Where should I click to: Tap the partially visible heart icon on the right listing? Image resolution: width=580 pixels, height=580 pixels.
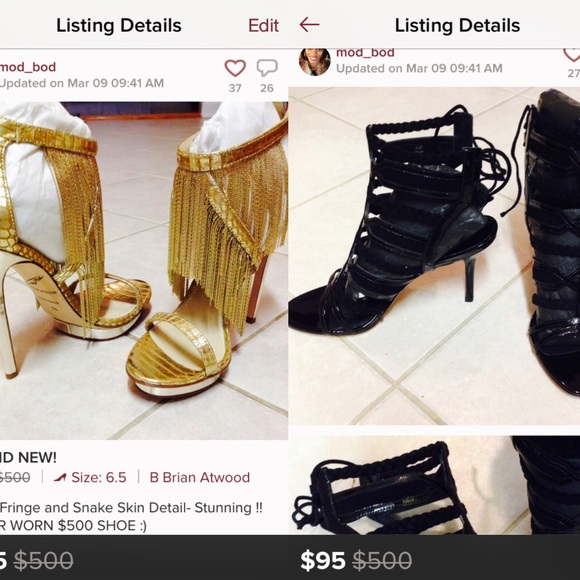click(572, 55)
